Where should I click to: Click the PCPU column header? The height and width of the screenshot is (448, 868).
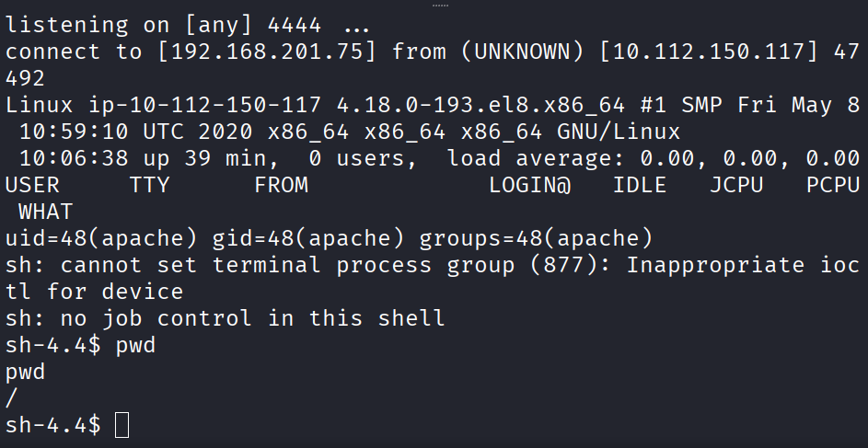[x=833, y=185]
